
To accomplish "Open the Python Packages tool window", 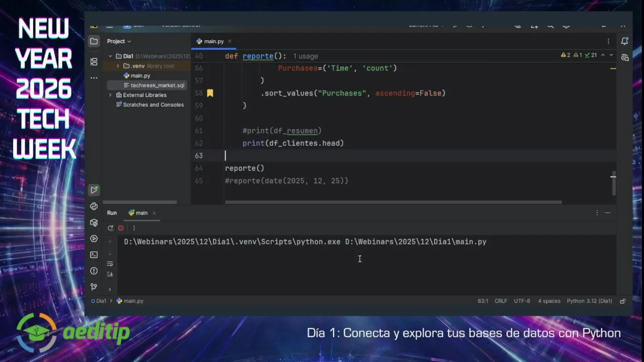I will tap(94, 222).
